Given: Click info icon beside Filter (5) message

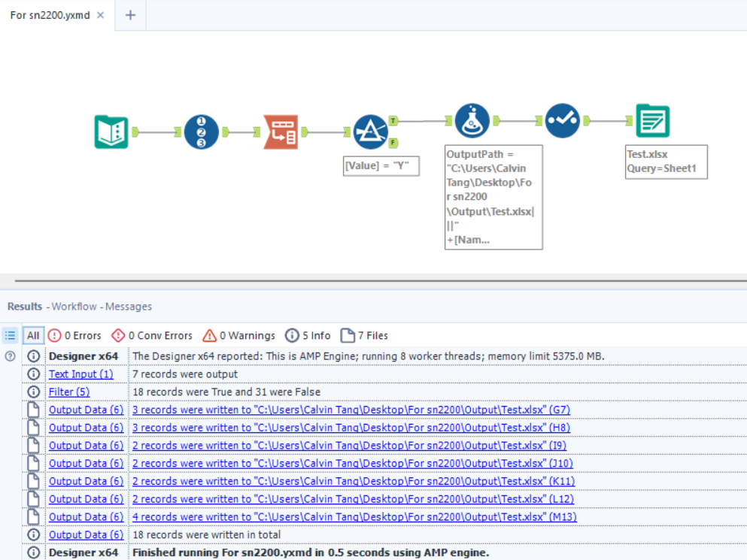Looking at the screenshot, I should tap(33, 392).
